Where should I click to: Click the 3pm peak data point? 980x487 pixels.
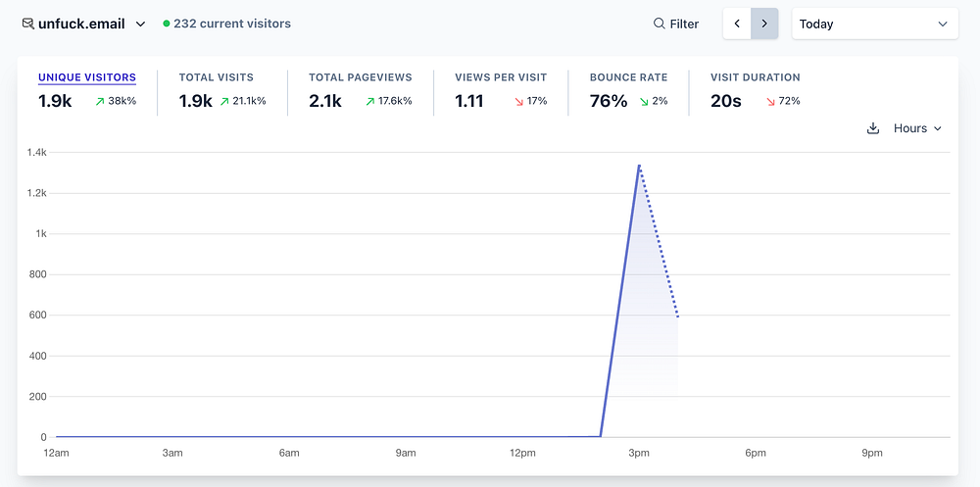click(x=639, y=165)
